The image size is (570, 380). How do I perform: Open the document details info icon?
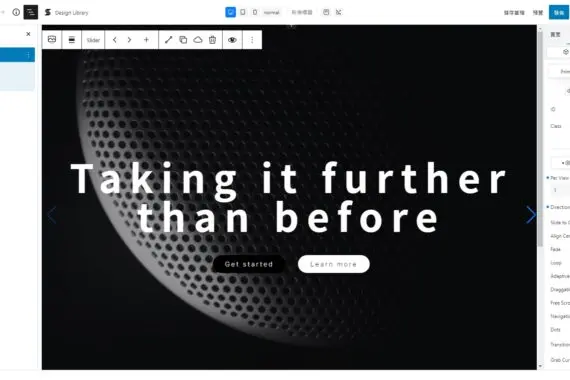16,12
